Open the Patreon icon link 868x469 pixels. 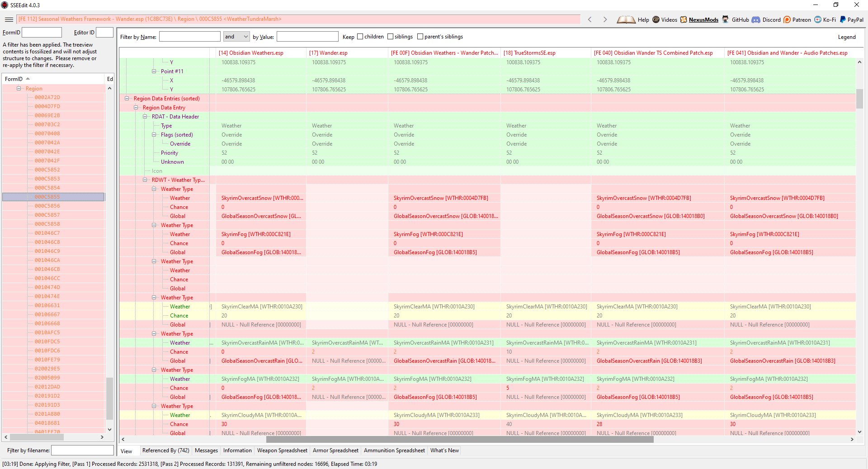pyautogui.click(x=787, y=19)
